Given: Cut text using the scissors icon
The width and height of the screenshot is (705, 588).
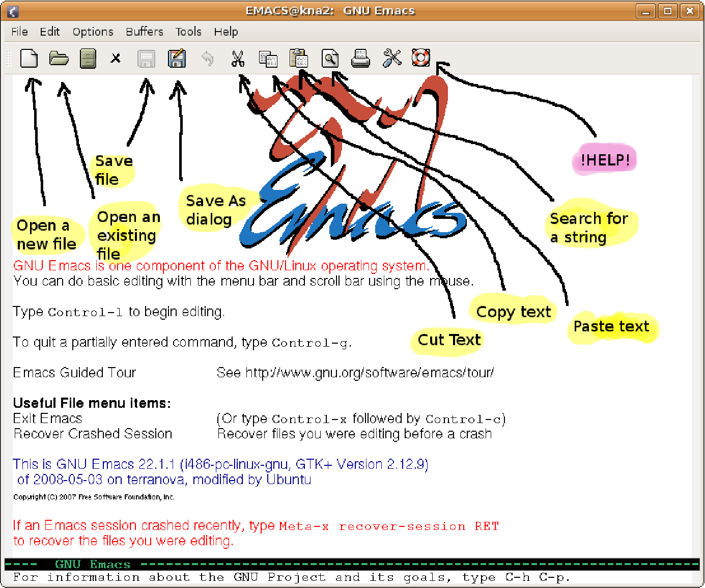Looking at the screenshot, I should point(238,59).
